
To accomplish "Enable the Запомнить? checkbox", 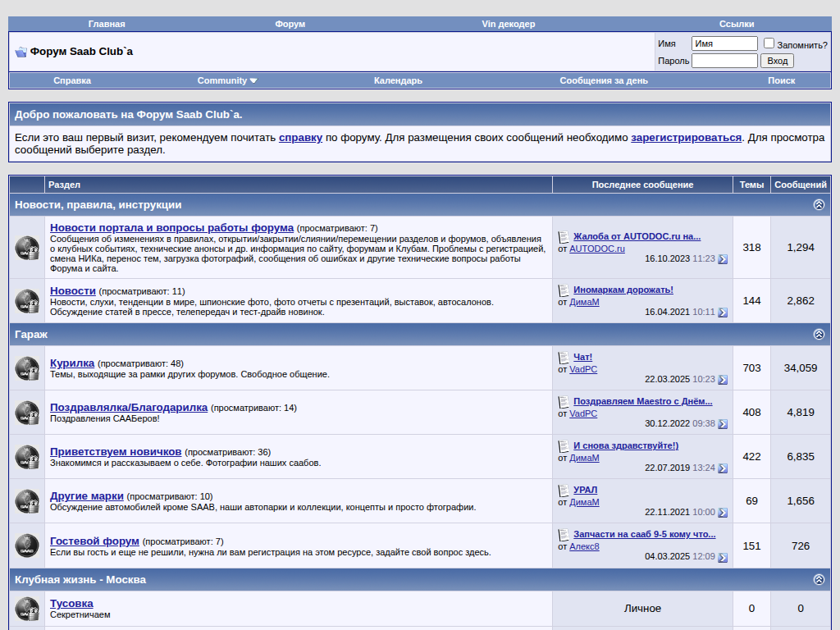I will (769, 43).
